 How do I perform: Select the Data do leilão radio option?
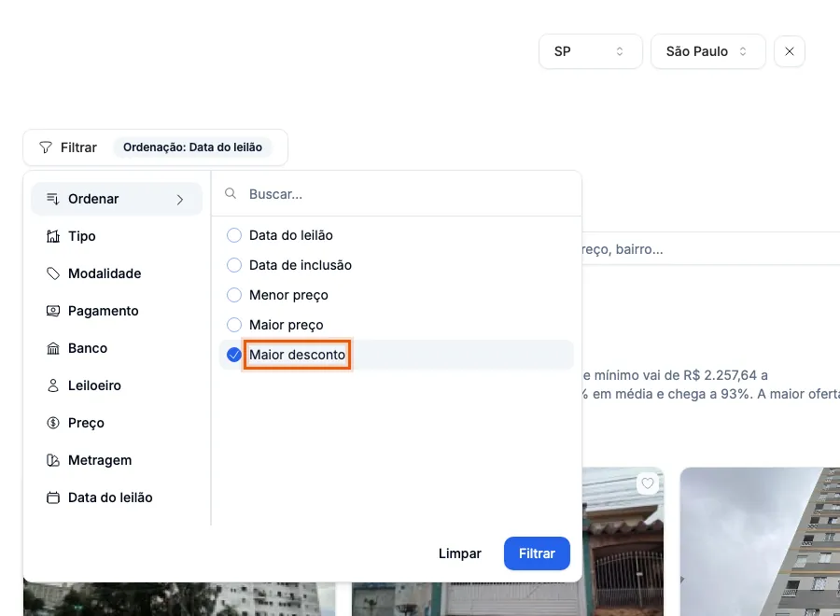(234, 235)
